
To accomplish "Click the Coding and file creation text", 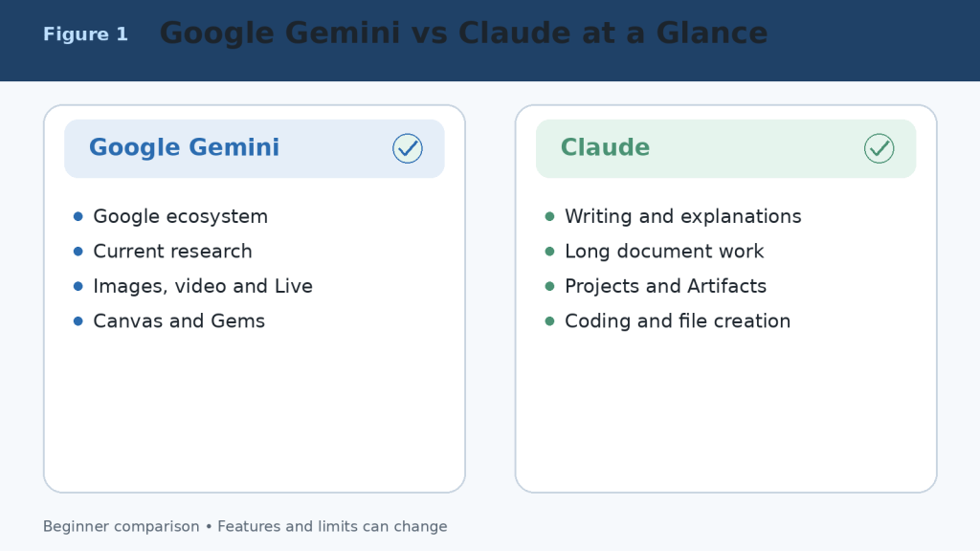I will (x=678, y=321).
